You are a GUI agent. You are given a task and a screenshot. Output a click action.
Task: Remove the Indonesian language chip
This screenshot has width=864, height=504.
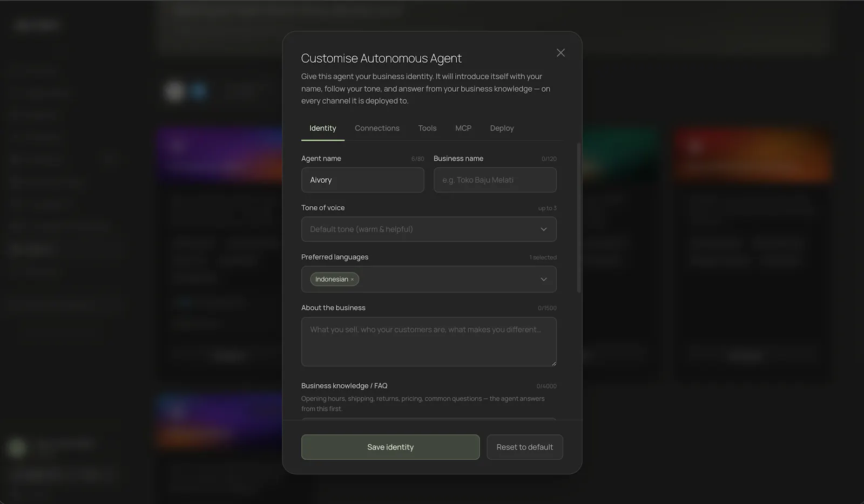[x=352, y=280]
